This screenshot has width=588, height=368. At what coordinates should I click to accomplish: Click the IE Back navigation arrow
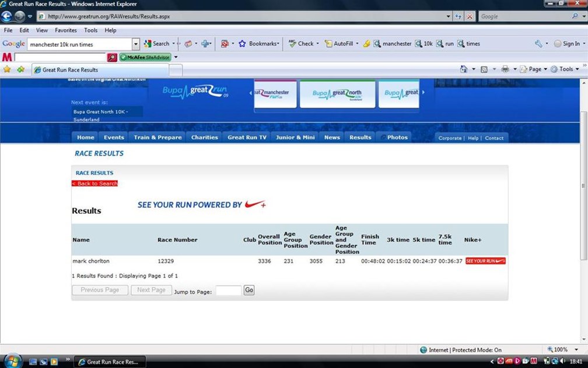coord(8,16)
